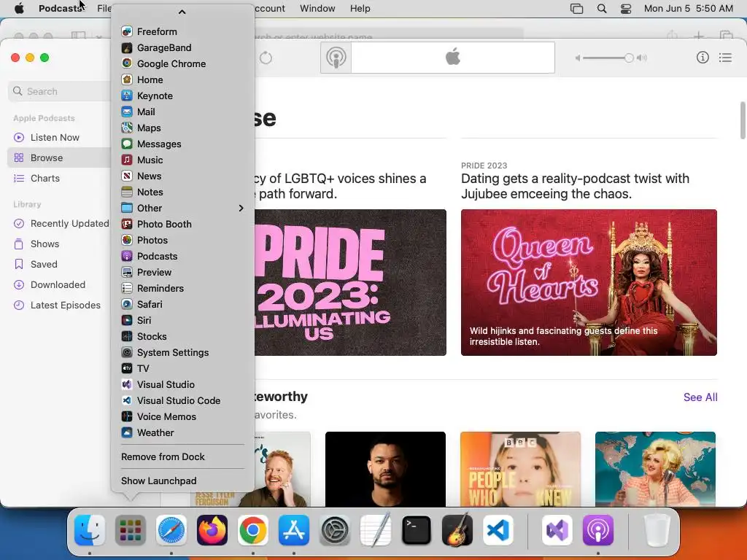Click the Siri icon in the list
Image resolution: width=747 pixels, height=560 pixels.
[x=127, y=320]
